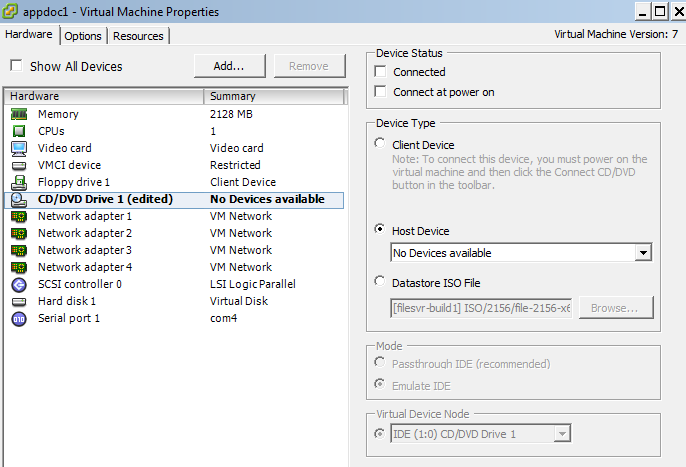Open the Resources tab
686x467 pixels.
(138, 36)
